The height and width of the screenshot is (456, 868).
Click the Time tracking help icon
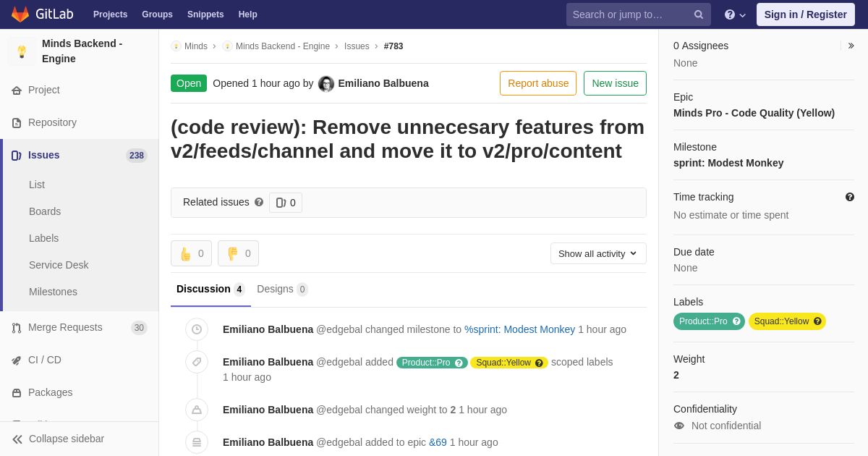(x=850, y=197)
